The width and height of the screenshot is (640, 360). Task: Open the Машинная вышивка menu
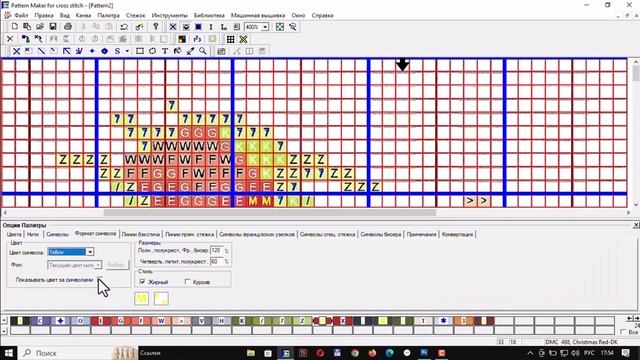(x=258, y=15)
